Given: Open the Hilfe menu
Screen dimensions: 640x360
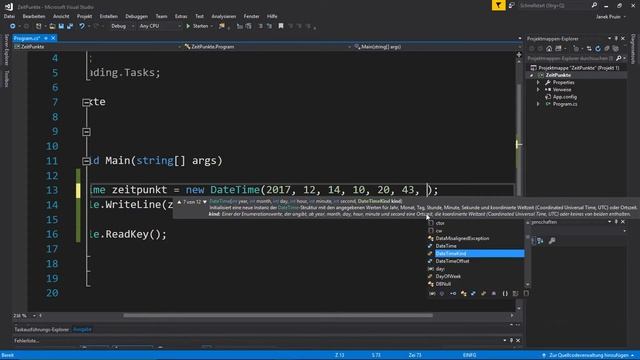Looking at the screenshot, I should [x=272, y=16].
